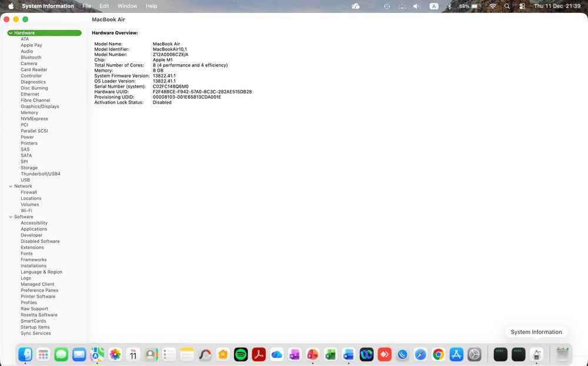Click the model number Z12A0006CZE/A

point(171,55)
